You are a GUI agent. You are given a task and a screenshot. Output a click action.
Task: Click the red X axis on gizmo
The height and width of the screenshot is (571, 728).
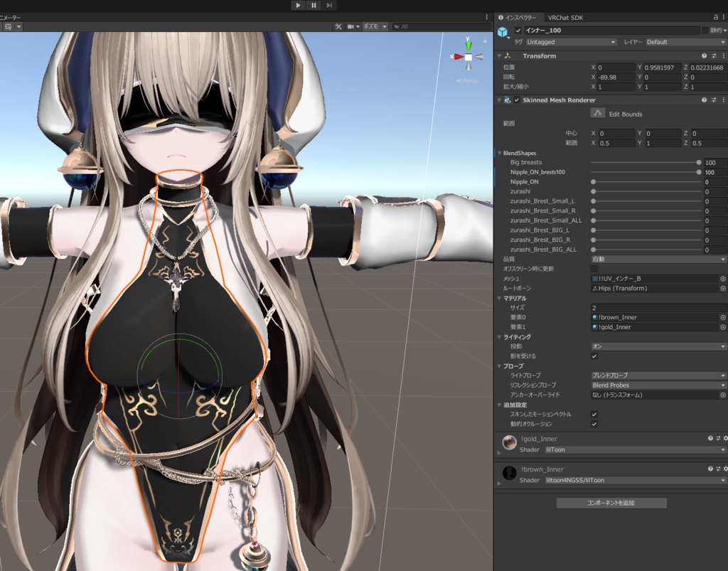pos(457,57)
